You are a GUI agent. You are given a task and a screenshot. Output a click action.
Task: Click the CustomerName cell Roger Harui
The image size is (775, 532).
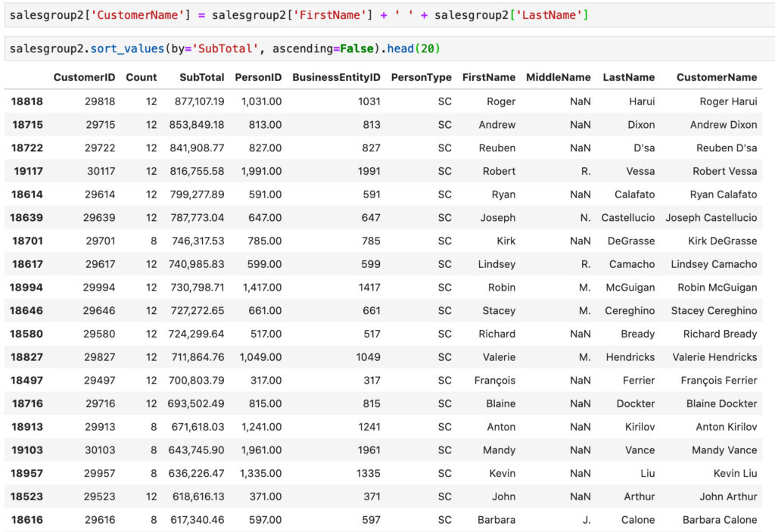click(x=728, y=101)
